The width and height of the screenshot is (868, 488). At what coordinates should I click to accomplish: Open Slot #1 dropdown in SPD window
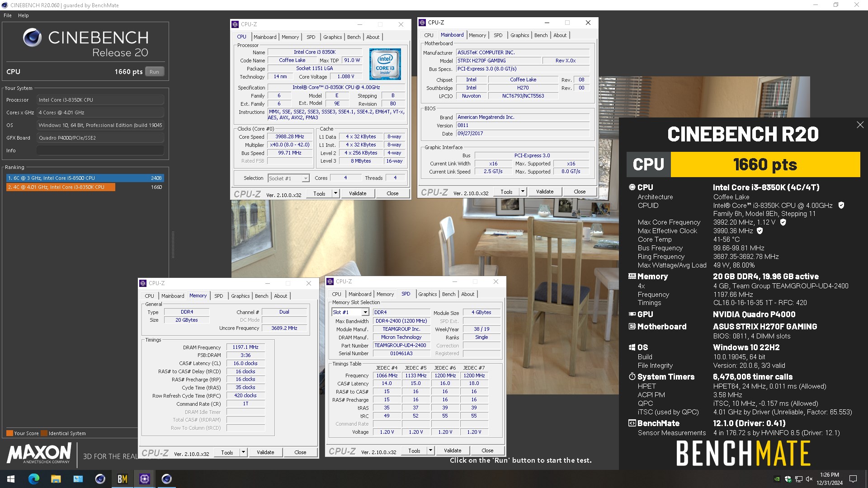coord(350,312)
